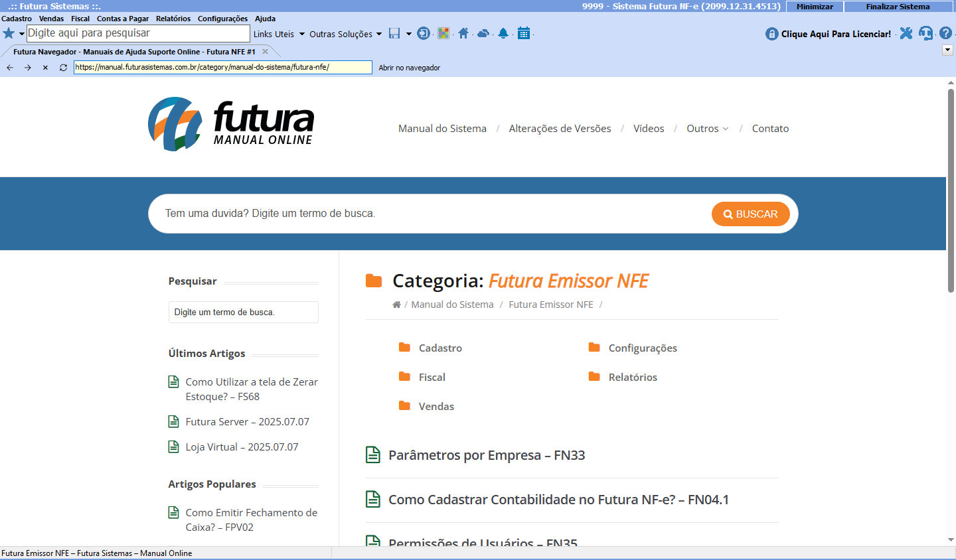This screenshot has width=956, height=560.
Task: Click the scrollbar down arrow
Action: [x=951, y=540]
